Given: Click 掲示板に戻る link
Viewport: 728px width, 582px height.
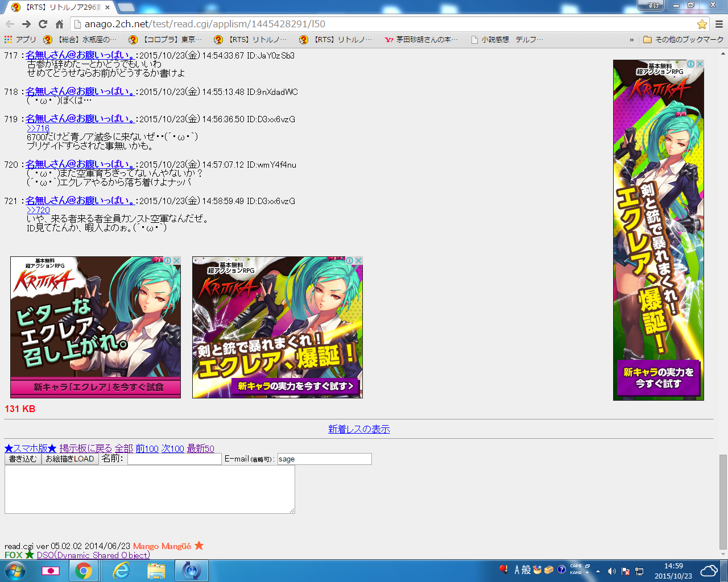Looking at the screenshot, I should tap(85, 448).
